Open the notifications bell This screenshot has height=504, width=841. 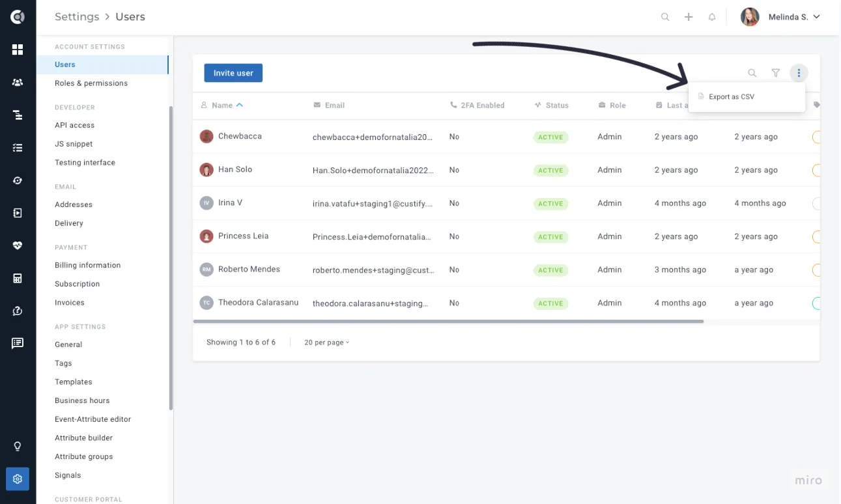pos(712,17)
